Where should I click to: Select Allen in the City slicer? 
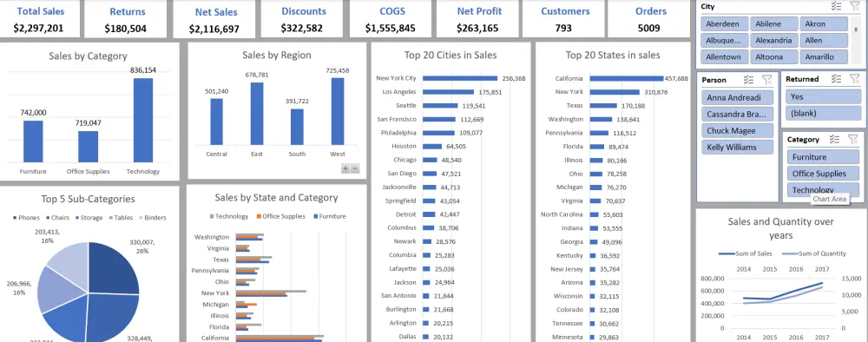pyautogui.click(x=825, y=41)
